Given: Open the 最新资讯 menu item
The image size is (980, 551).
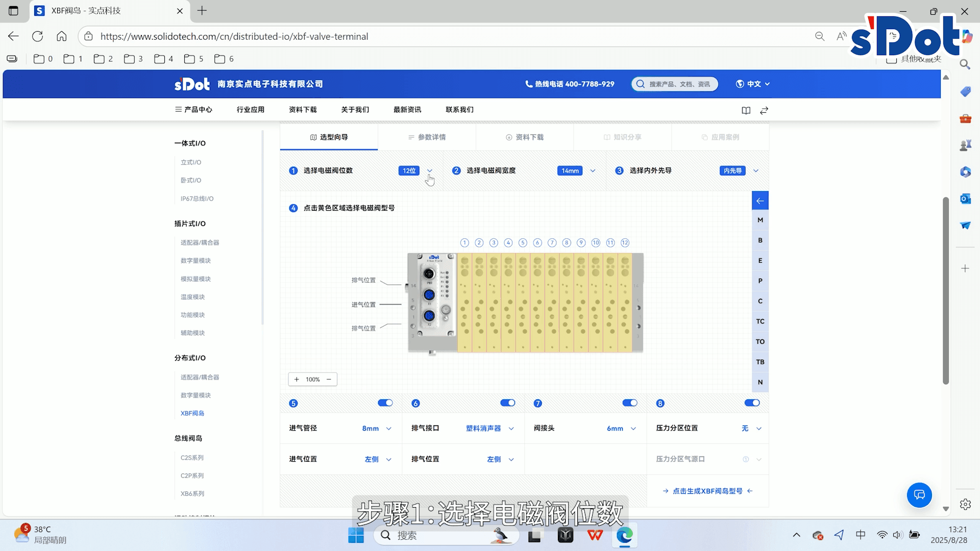Looking at the screenshot, I should tap(407, 110).
